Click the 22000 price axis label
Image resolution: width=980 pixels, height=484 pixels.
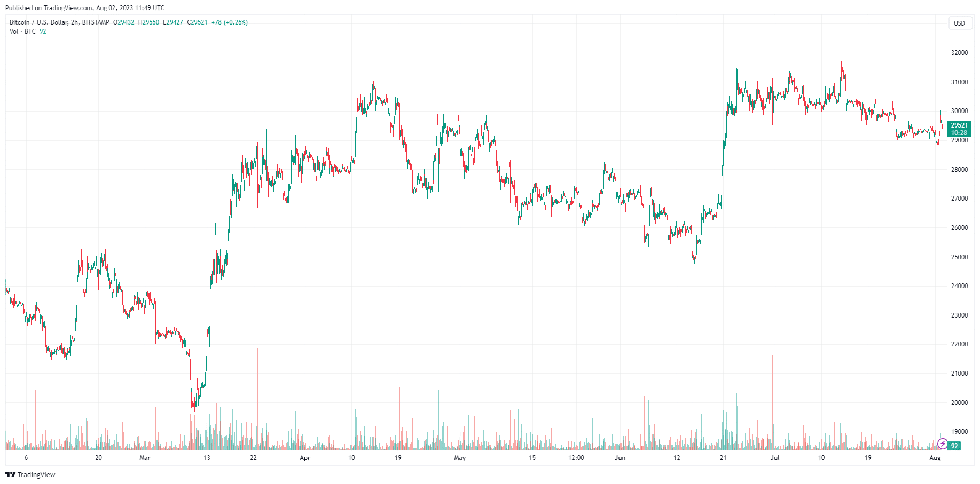click(x=959, y=344)
